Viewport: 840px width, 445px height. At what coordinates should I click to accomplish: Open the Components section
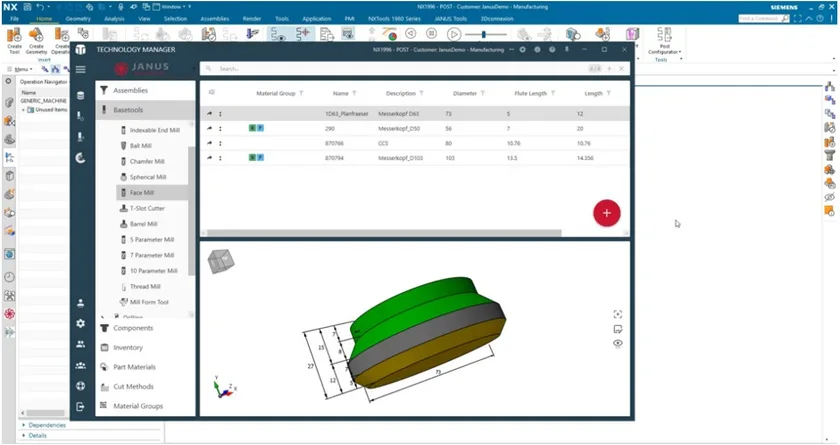(145, 328)
